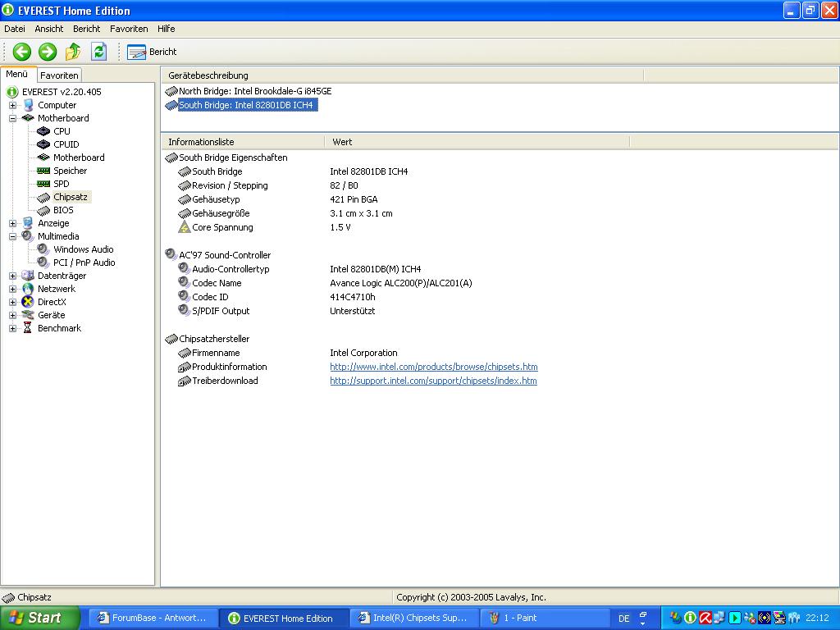Click the Refresh toolbar icon
Viewport: 840px width, 630px height.
click(98, 52)
